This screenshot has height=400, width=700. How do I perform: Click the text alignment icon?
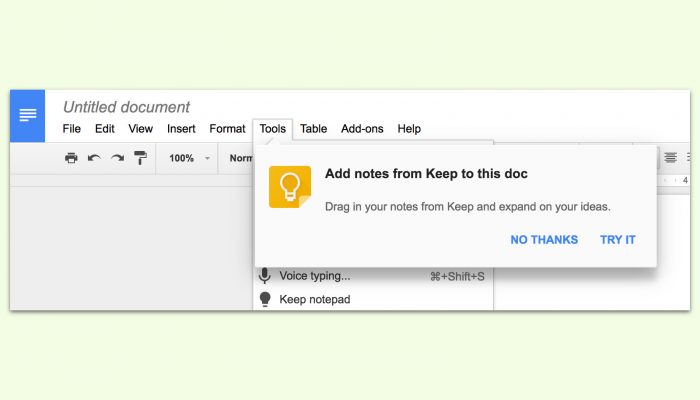(671, 158)
